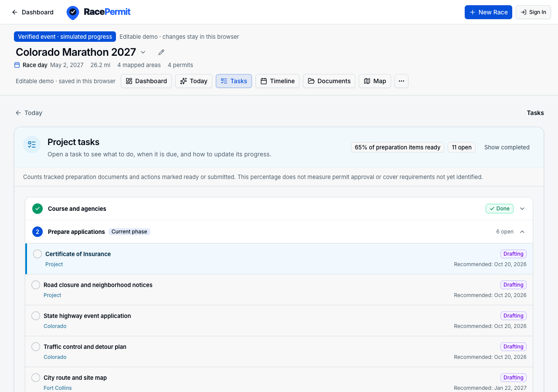Image resolution: width=558 pixels, height=392 pixels.
Task: Click the blue step 2 phase badge
Action: (x=37, y=232)
